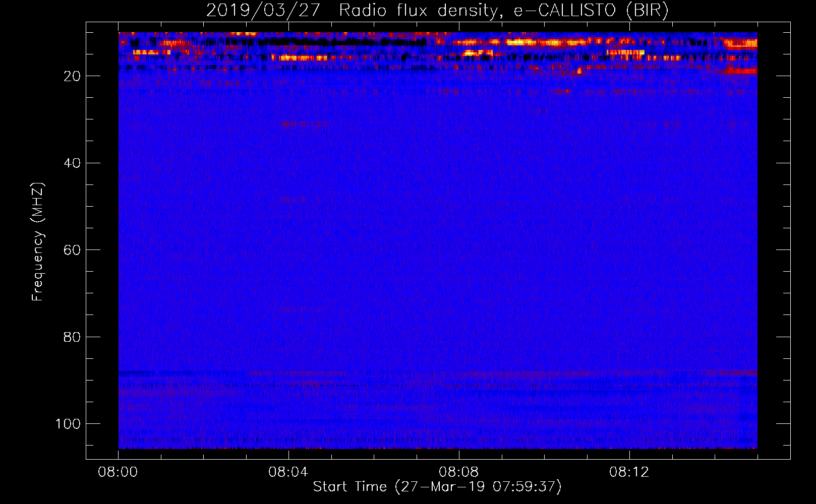Screen dimensions: 816x504
Task: Click the plot title "Radio flux density, e-CALLISTO (BIR)"
Action: pos(503,11)
